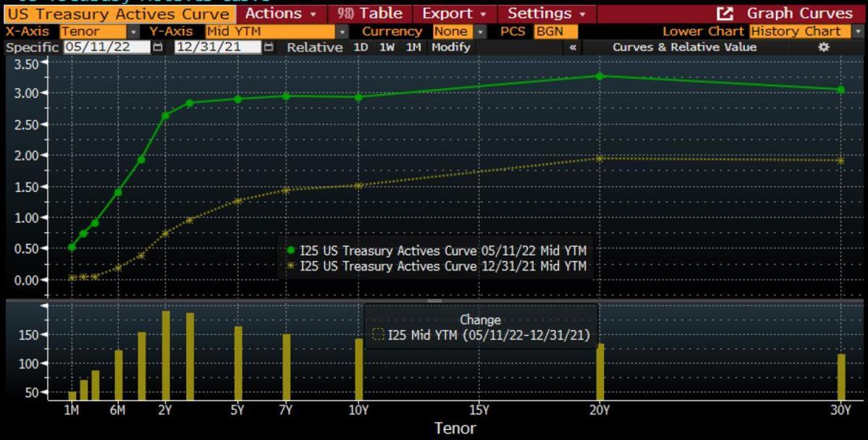Click yellow legend marker for 12/31/21 curve
868x440 pixels.
point(291,266)
